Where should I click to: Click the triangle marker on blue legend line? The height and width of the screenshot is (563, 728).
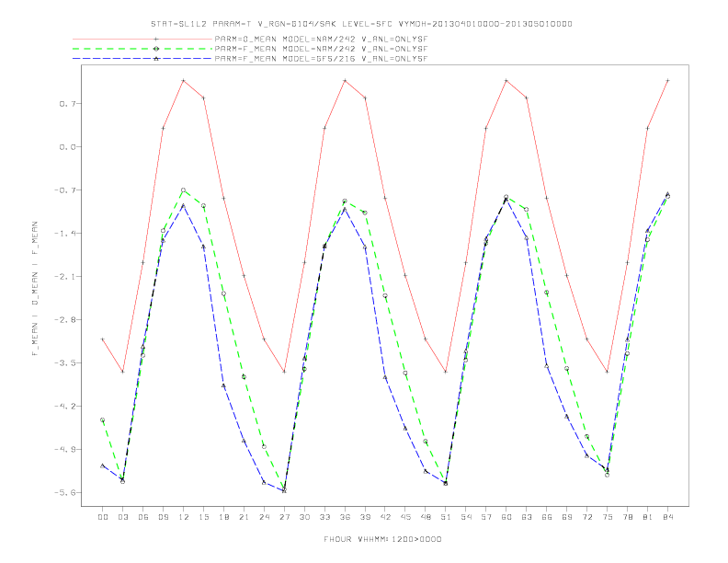coord(156,59)
